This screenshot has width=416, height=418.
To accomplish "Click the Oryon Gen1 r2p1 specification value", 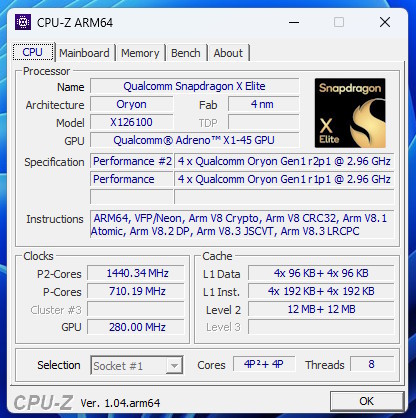I will pos(284,161).
